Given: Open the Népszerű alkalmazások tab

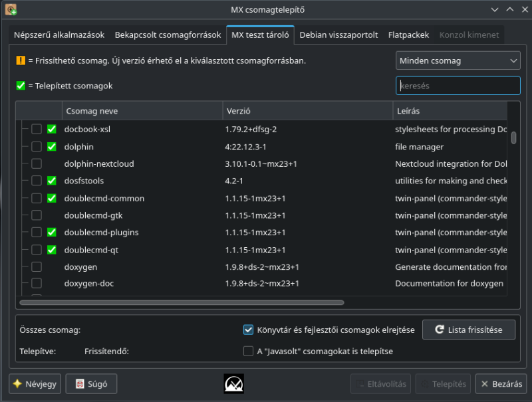Looking at the screenshot, I should pos(59,35).
